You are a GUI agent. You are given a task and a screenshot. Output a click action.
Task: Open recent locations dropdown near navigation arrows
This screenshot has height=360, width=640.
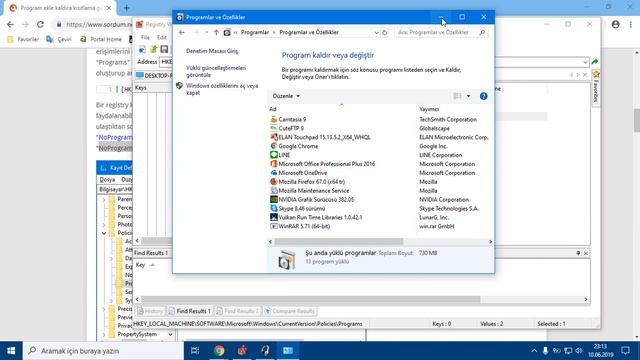click(207, 32)
